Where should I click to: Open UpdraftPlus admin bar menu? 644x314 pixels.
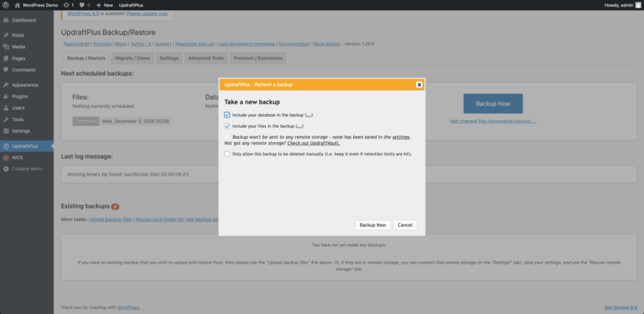[131, 5]
